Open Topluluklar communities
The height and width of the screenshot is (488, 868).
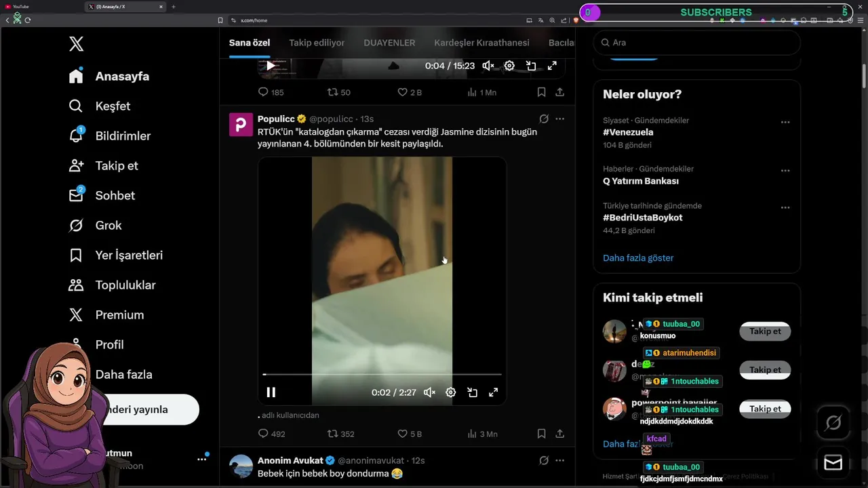pos(111,285)
